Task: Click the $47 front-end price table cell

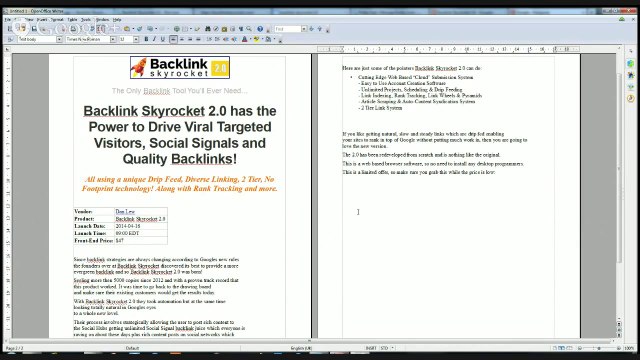Action: tap(141, 241)
